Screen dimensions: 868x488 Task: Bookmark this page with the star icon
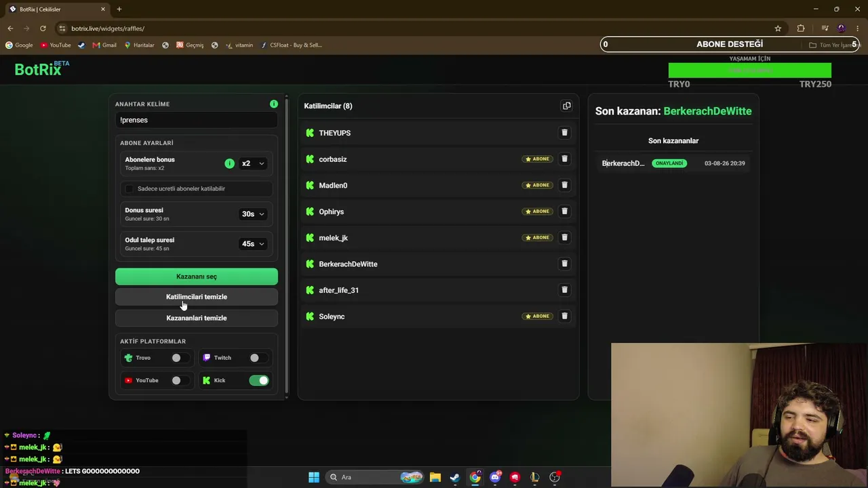coord(778,28)
